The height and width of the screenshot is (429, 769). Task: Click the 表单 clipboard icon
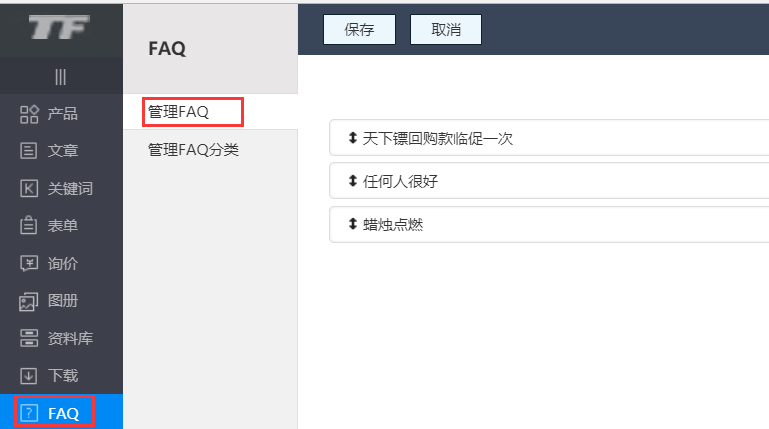point(29,226)
